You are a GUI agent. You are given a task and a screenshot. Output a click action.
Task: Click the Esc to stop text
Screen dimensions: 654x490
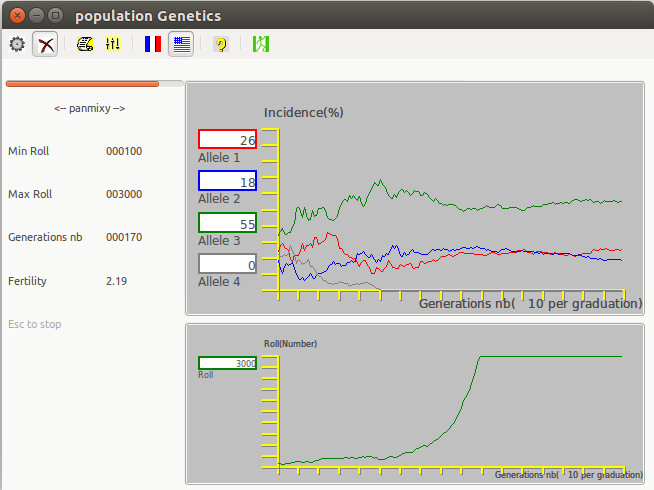coord(35,325)
